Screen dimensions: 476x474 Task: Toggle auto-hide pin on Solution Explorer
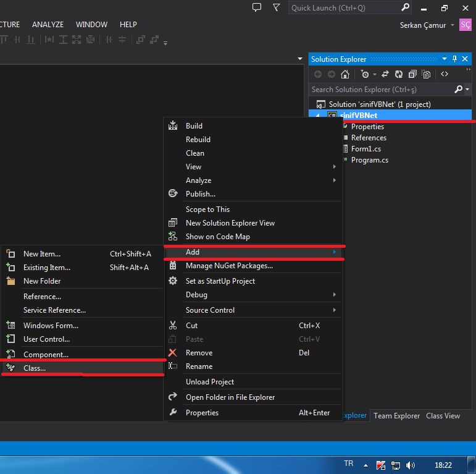454,59
